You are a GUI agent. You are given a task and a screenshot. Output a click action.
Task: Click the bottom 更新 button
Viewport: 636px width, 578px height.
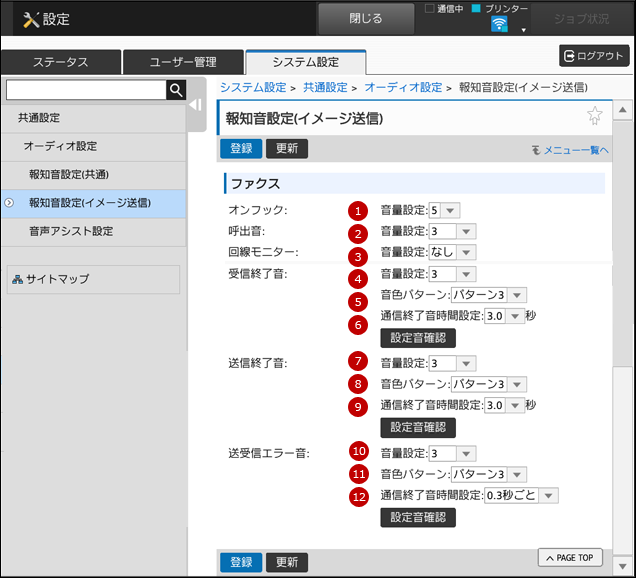pyautogui.click(x=287, y=562)
